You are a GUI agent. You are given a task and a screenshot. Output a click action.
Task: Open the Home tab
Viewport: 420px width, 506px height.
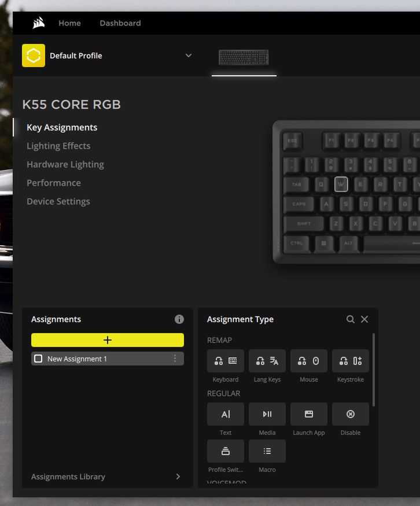69,23
